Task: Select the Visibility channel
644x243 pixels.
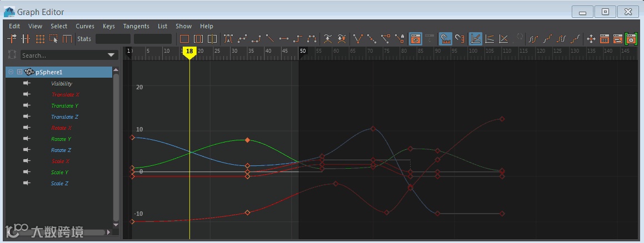Action: click(x=62, y=84)
